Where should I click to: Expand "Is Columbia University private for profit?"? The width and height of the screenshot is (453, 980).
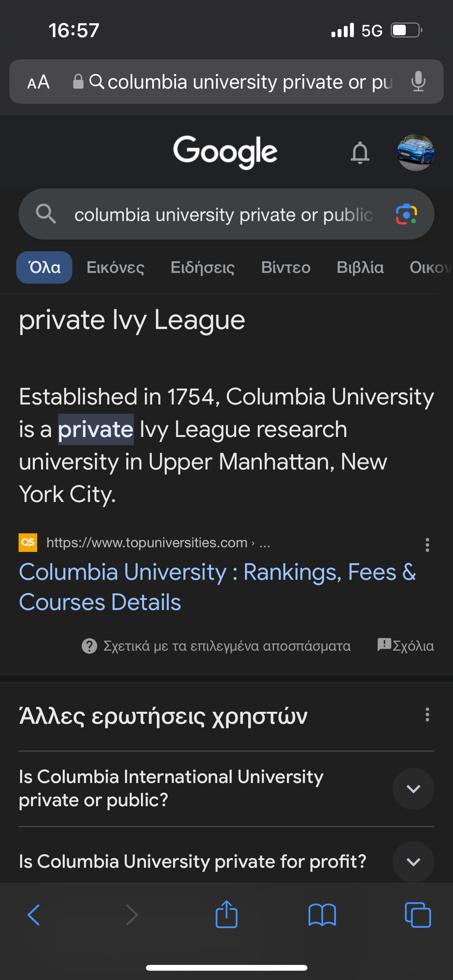click(413, 862)
